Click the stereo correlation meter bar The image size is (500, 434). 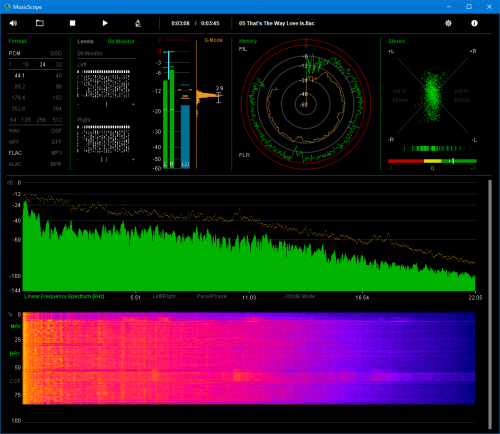[432, 161]
